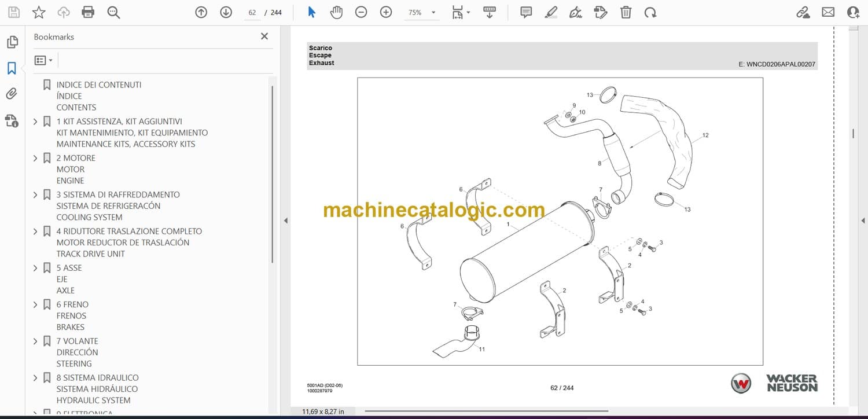Click the Zoom in plus icon
This screenshot has width=868, height=419.
tap(386, 12)
